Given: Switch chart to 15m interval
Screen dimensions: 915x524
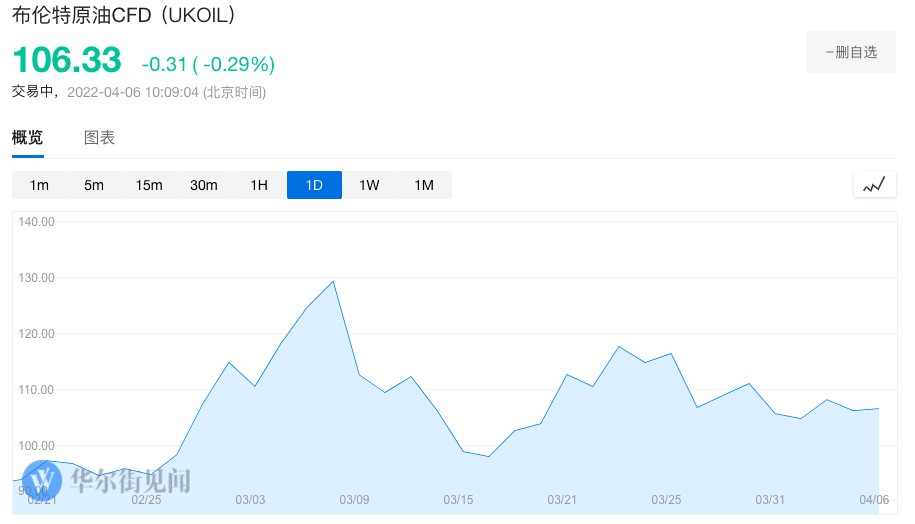Looking at the screenshot, I should [x=149, y=185].
